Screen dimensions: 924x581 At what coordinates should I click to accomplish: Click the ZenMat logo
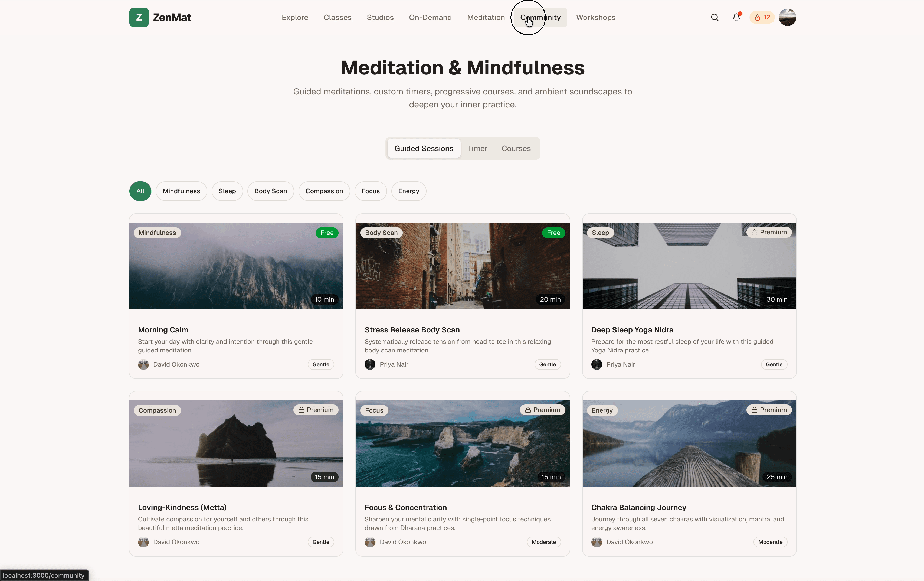pos(160,17)
